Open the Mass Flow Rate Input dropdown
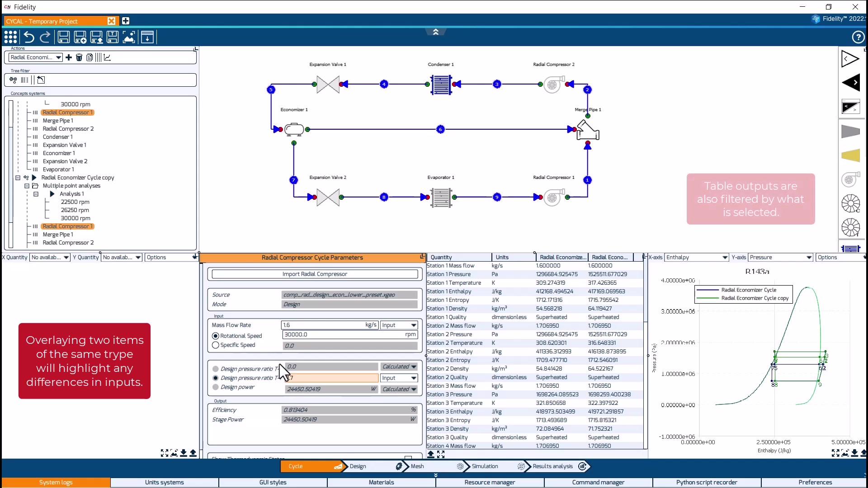Viewport: 868px width, 488px height. pos(399,325)
